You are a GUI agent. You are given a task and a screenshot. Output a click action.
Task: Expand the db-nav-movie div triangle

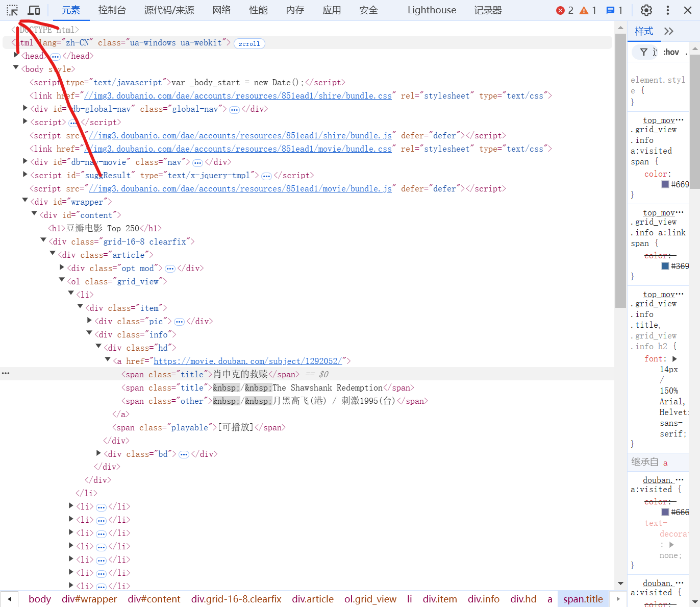25,161
